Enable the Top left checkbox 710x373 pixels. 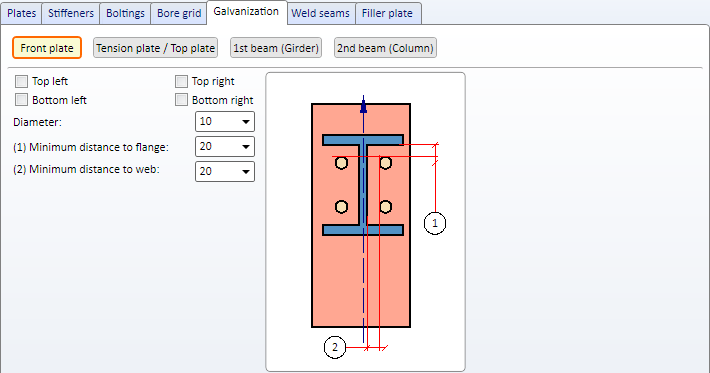tap(21, 81)
